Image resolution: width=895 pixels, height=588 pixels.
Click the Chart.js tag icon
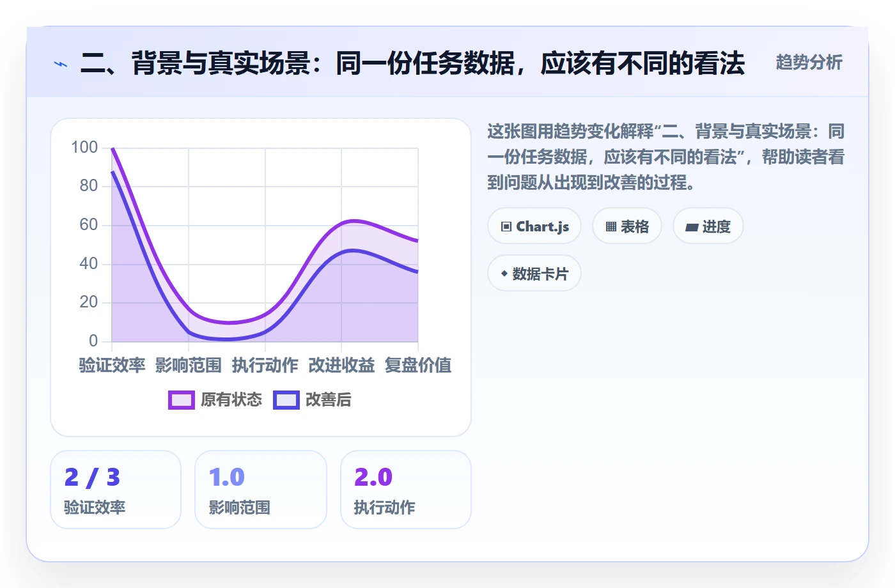click(506, 226)
